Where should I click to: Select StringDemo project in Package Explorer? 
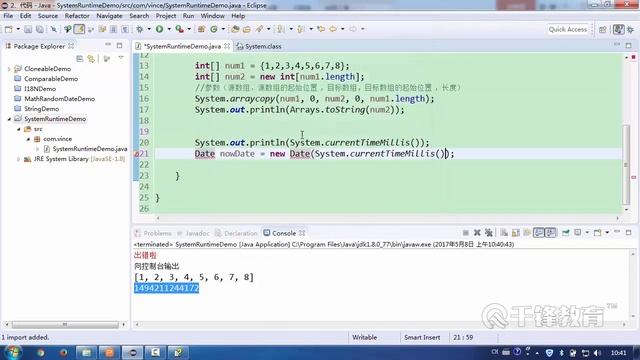click(41, 109)
